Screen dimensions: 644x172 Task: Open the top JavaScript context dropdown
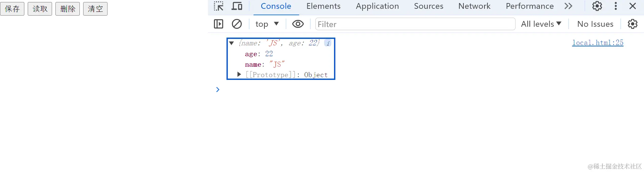(x=267, y=24)
